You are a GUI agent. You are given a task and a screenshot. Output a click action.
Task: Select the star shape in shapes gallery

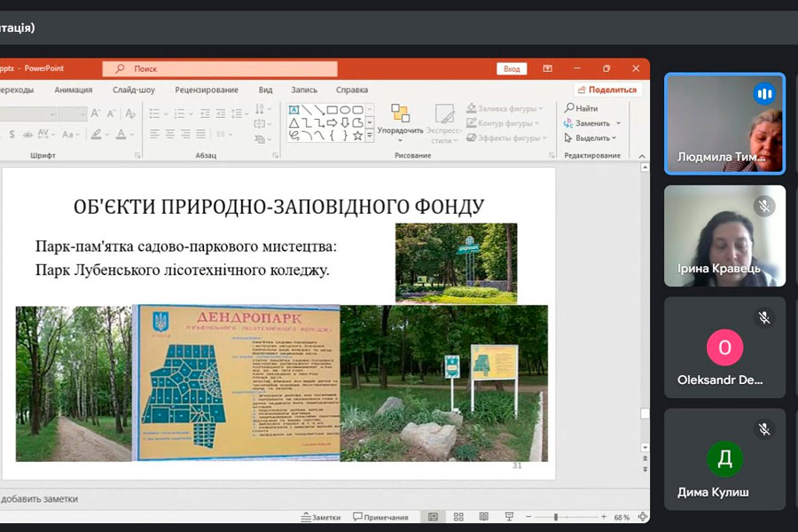(x=357, y=136)
